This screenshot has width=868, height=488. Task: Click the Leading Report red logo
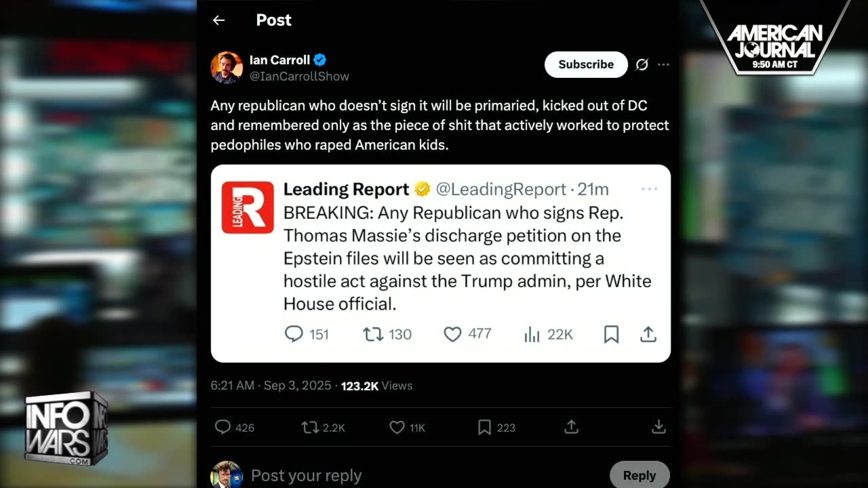[x=248, y=207]
